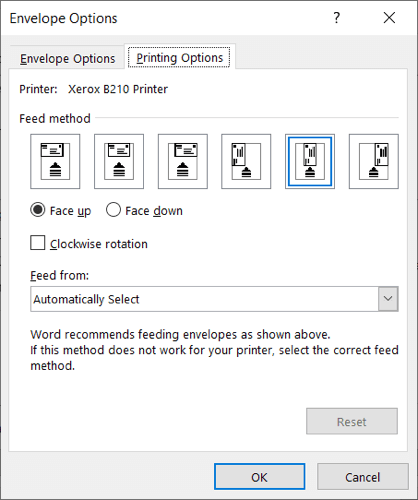Image resolution: width=418 pixels, height=500 pixels.
Task: Select horizontal right-aligned envelope feed method
Action: click(183, 161)
